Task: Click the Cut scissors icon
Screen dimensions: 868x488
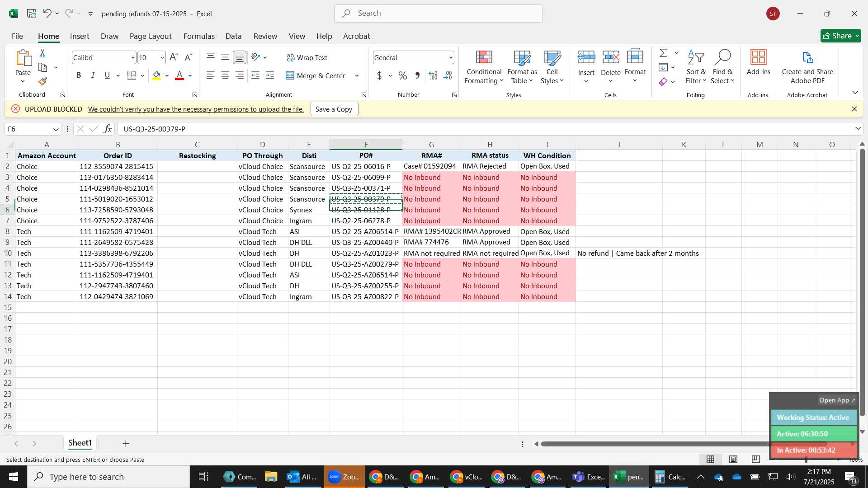Action: pos(42,53)
